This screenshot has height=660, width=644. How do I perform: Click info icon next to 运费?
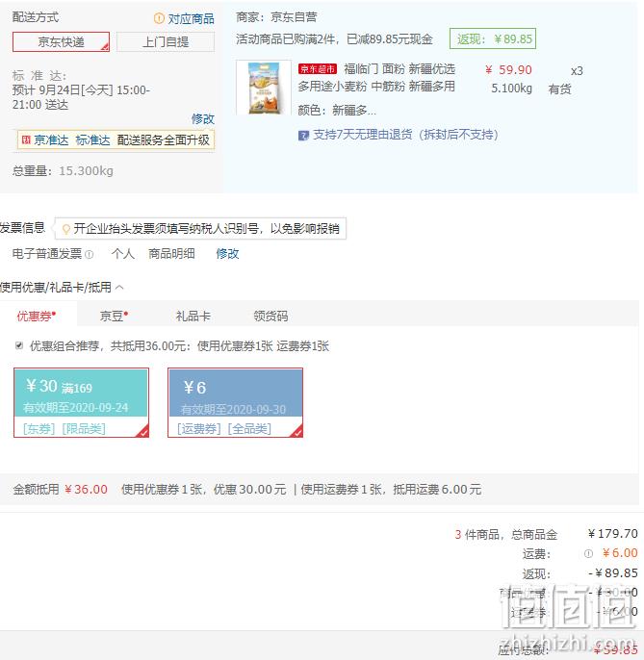pos(589,553)
